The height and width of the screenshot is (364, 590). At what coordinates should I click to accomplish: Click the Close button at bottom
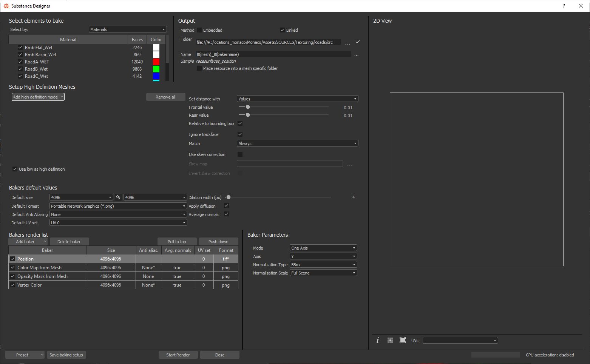coord(219,355)
